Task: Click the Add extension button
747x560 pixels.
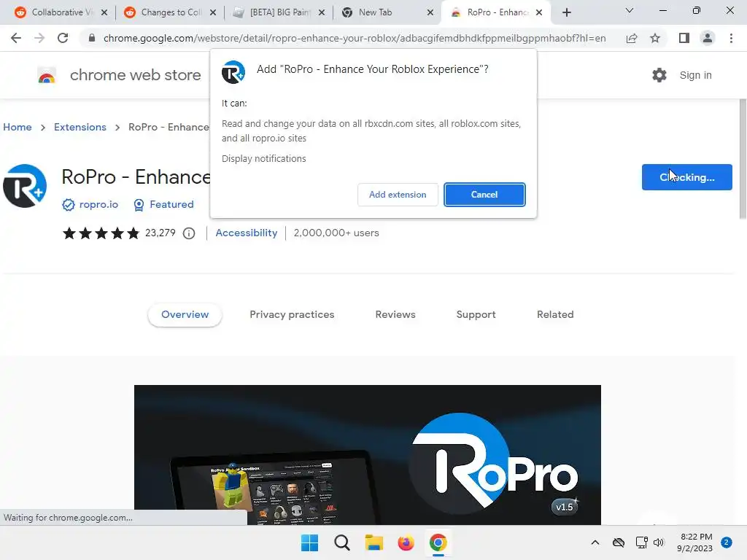Action: click(x=398, y=194)
